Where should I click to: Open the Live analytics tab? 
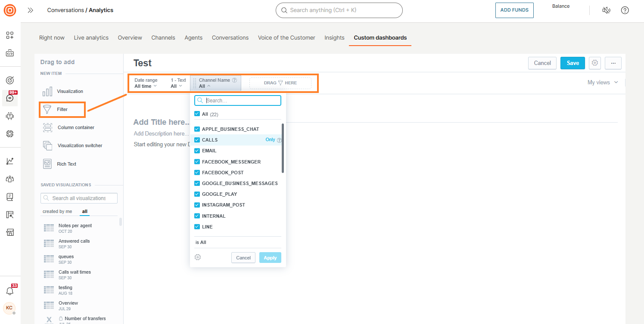(91, 37)
